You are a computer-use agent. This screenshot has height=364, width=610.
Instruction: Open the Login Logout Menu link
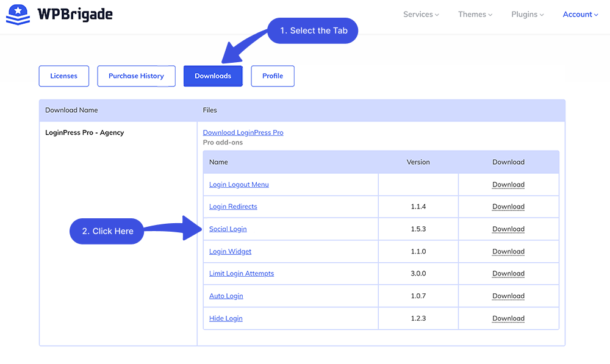click(239, 185)
